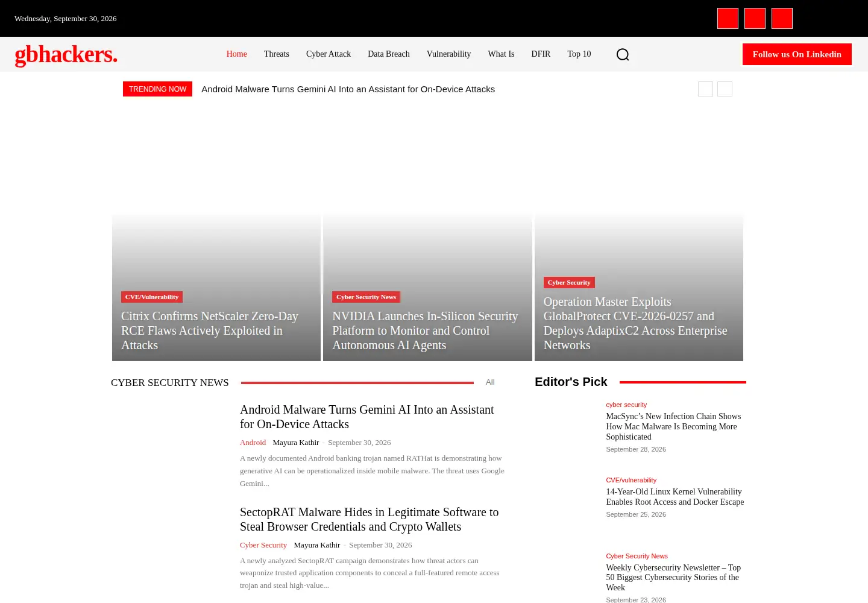The image size is (868, 603).
Task: Click the Cyber Security tag on Operation Master card
Action: [569, 283]
